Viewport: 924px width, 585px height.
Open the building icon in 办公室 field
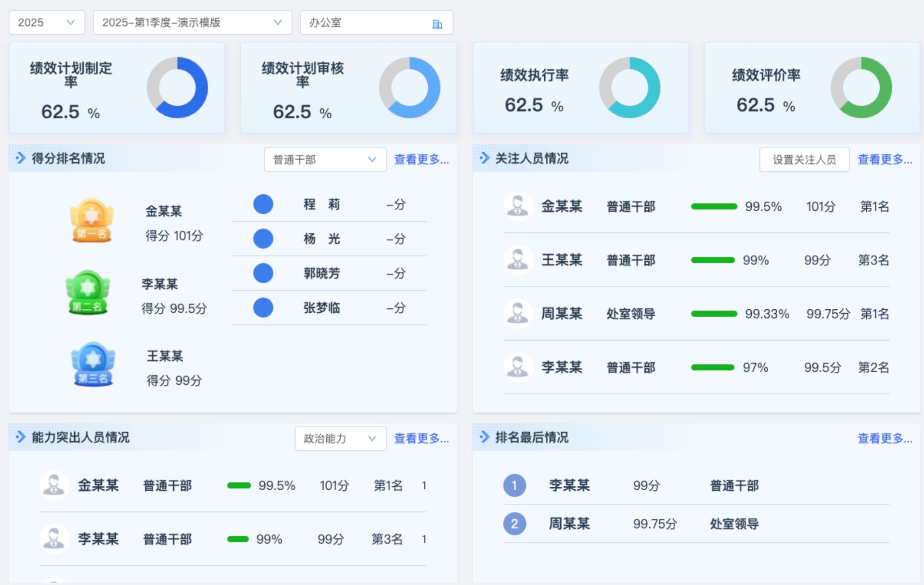coord(437,24)
